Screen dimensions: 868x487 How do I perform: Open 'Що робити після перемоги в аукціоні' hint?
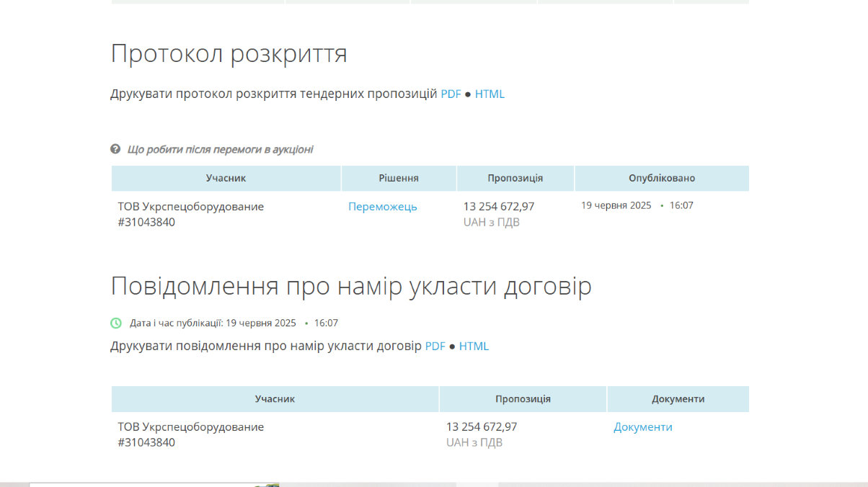pyautogui.click(x=220, y=149)
